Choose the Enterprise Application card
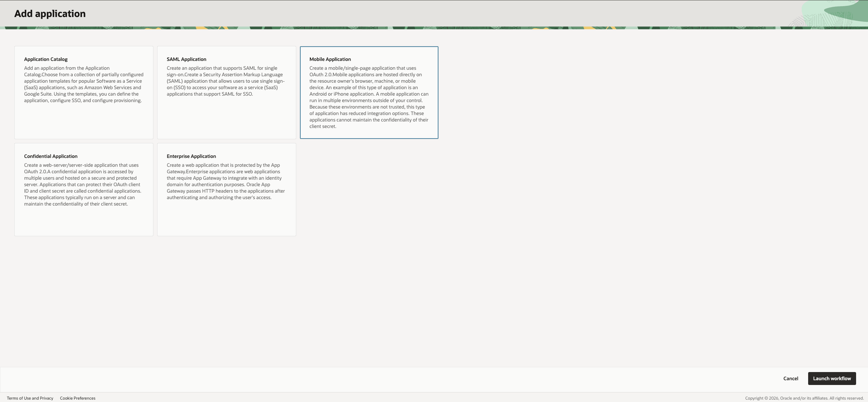Image resolution: width=868 pixels, height=402 pixels. click(x=227, y=190)
